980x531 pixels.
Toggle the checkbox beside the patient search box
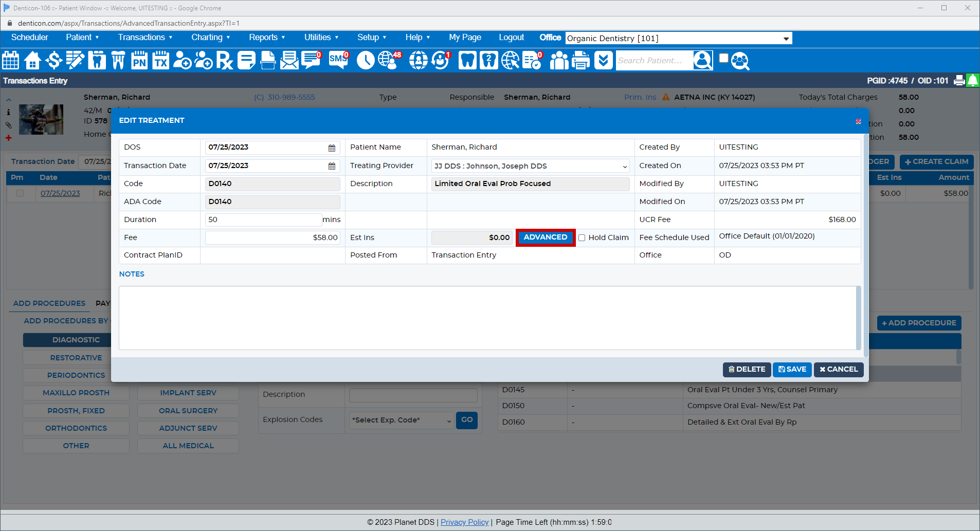(x=723, y=58)
